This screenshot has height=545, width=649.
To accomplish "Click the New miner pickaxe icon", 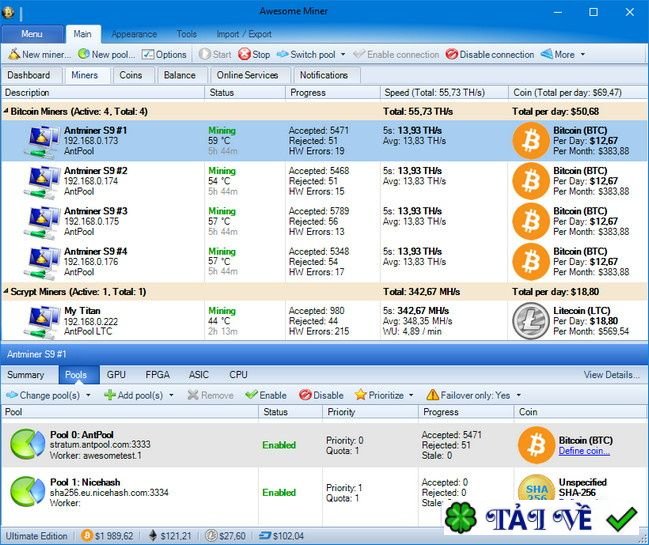I will (x=14, y=54).
